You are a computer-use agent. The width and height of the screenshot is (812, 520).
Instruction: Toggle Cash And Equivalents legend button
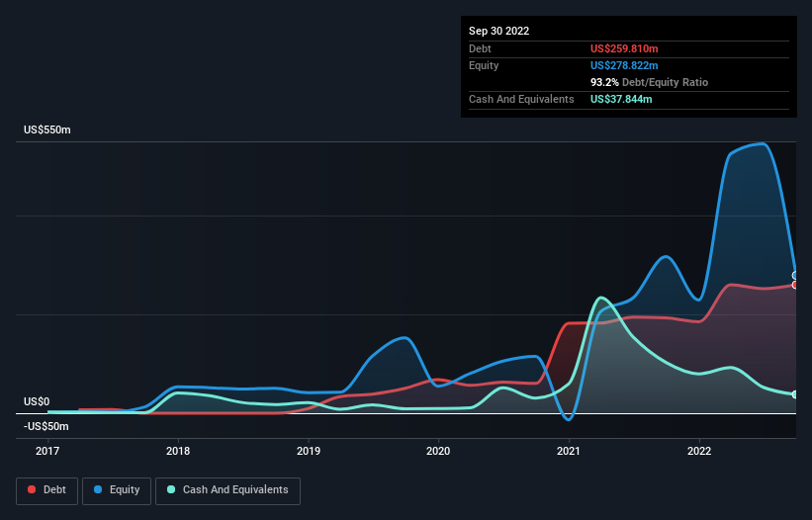(227, 490)
